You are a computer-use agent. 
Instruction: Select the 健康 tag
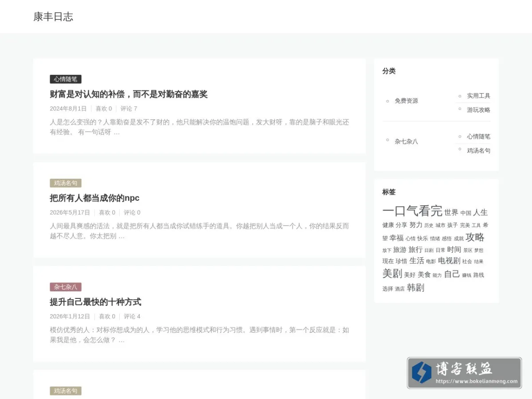pyautogui.click(x=388, y=225)
